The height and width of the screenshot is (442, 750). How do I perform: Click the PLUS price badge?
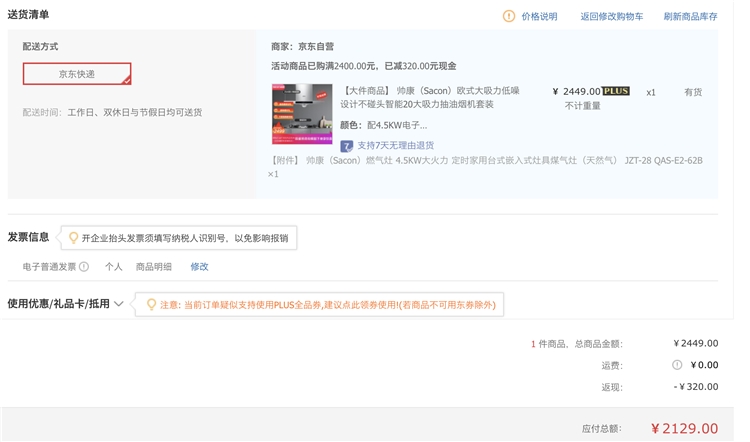click(616, 91)
